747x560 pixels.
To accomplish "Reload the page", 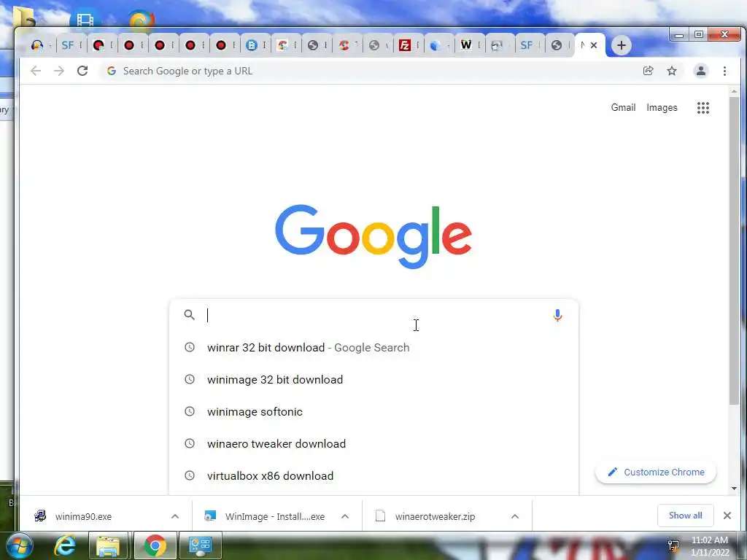I will (x=82, y=71).
